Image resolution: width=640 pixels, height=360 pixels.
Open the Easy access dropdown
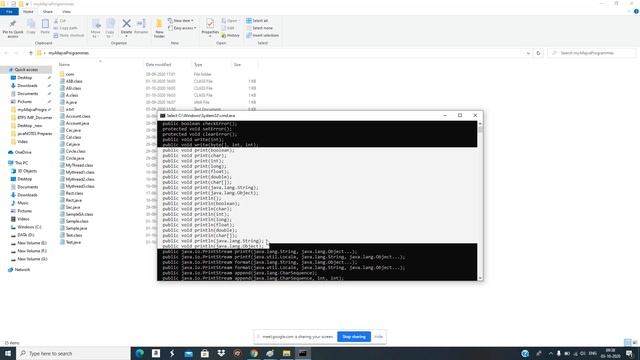(x=182, y=28)
